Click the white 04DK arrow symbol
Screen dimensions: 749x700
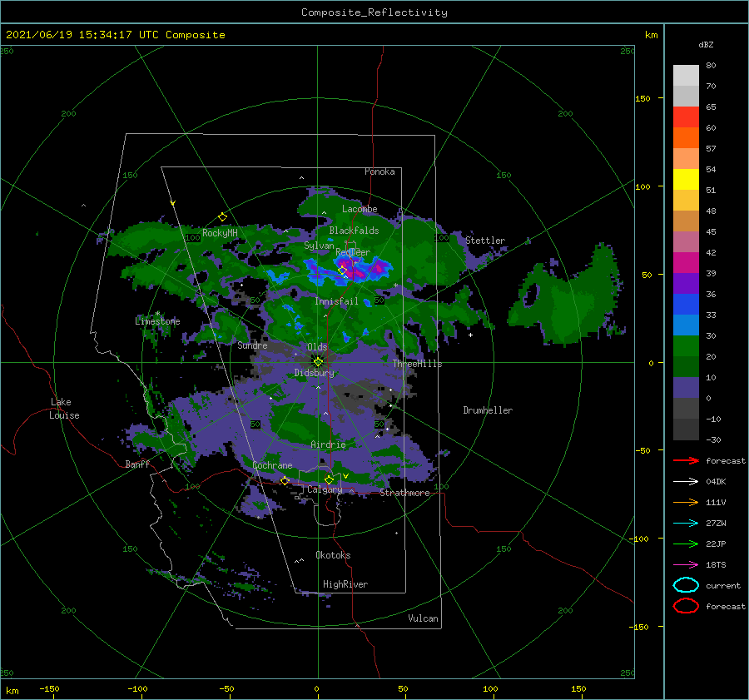[x=686, y=482]
